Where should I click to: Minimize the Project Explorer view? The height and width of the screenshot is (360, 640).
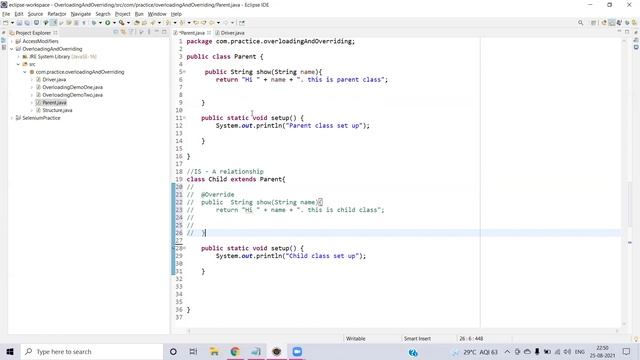pos(156,32)
